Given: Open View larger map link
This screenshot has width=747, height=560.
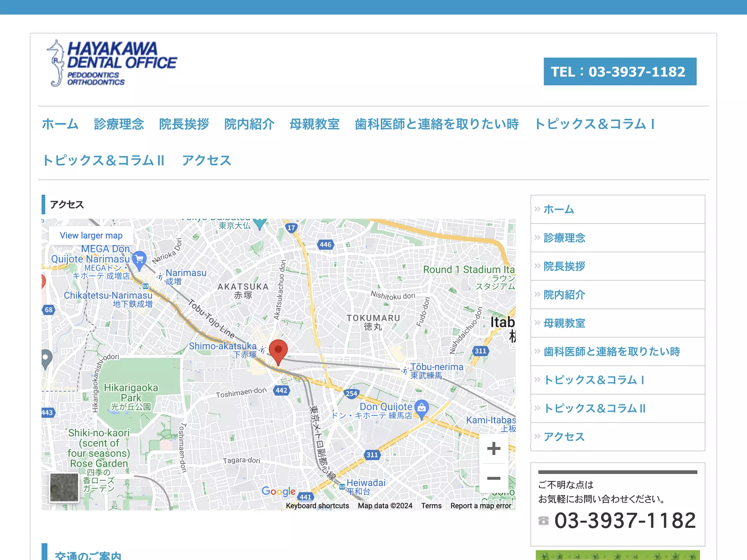Looking at the screenshot, I should pyautogui.click(x=91, y=236).
